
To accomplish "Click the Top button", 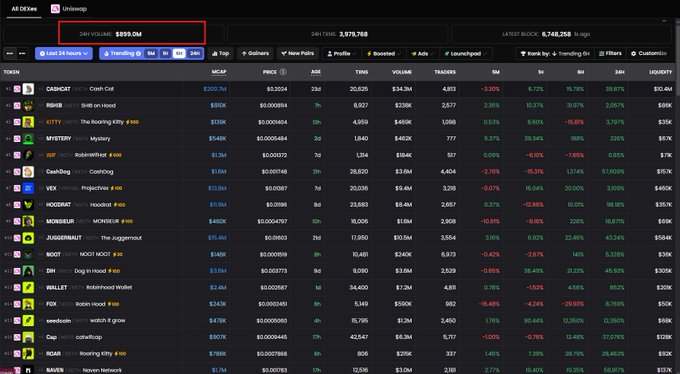I will [220, 53].
